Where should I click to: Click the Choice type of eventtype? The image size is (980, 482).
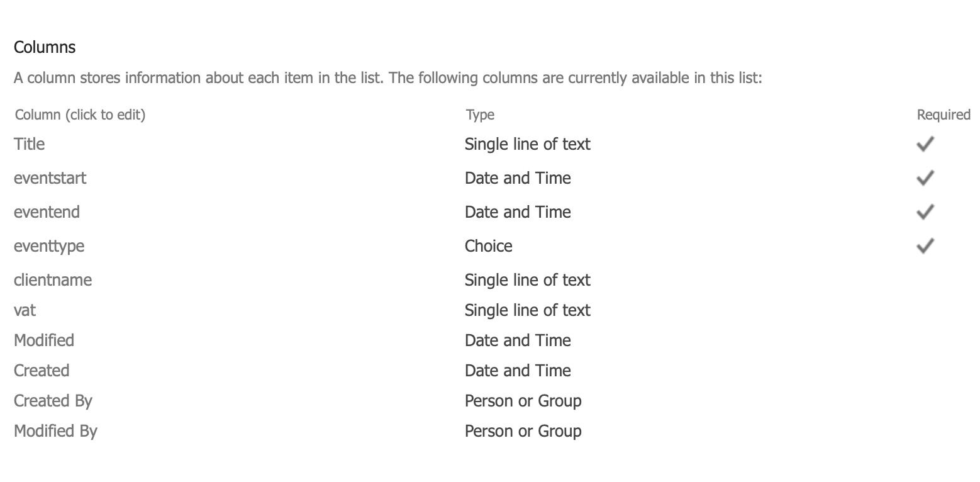[488, 246]
